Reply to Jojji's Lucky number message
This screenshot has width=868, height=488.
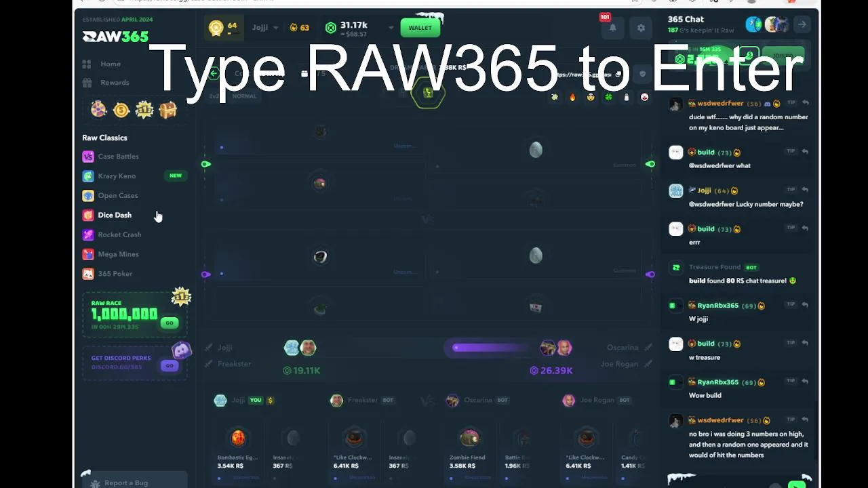[x=805, y=190]
